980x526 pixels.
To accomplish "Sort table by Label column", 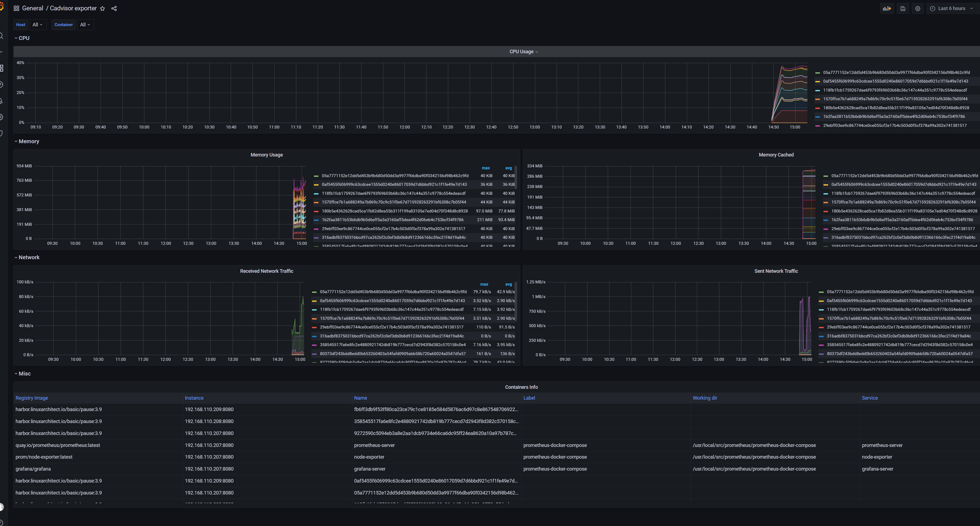I will pos(529,398).
